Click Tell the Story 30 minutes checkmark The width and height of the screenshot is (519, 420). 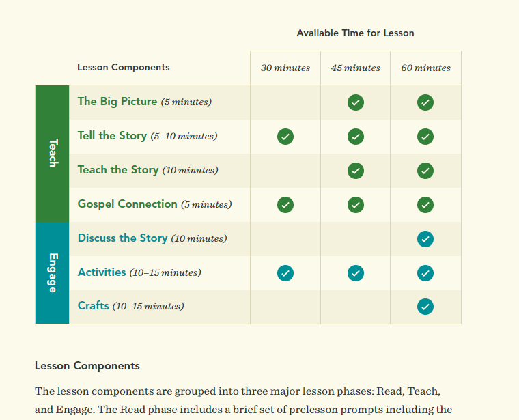pos(285,137)
